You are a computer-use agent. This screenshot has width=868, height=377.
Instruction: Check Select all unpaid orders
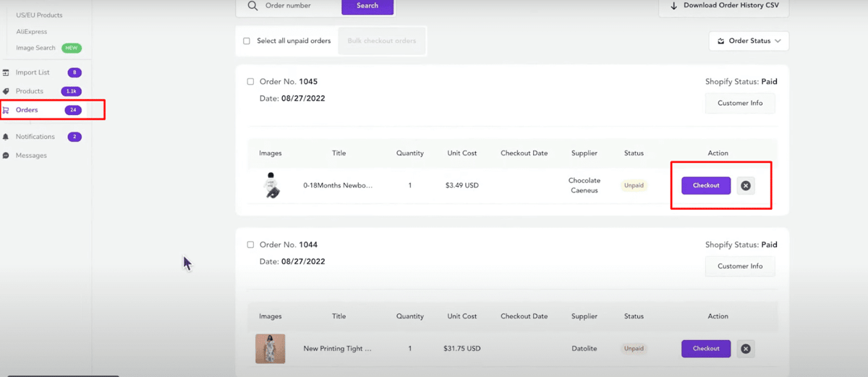[247, 41]
